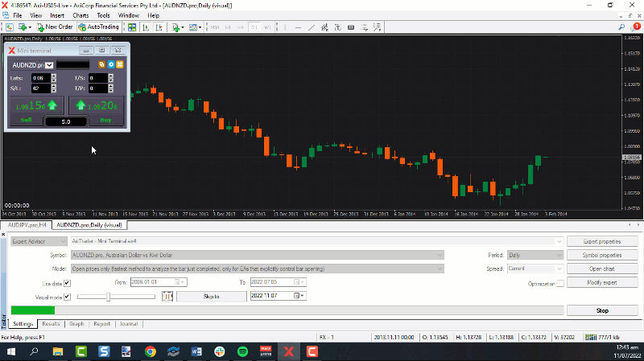
Task: Click the green Sell arrow in Mini terminal
Action: [53, 105]
